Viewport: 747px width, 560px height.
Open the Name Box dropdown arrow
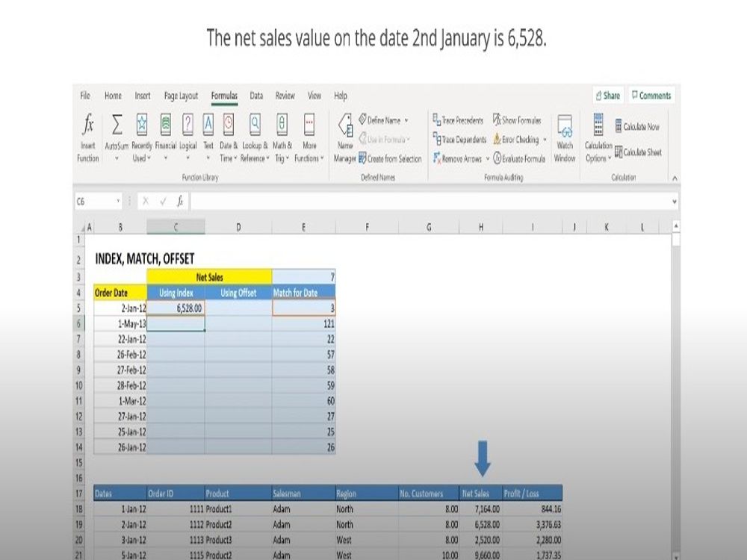point(118,202)
